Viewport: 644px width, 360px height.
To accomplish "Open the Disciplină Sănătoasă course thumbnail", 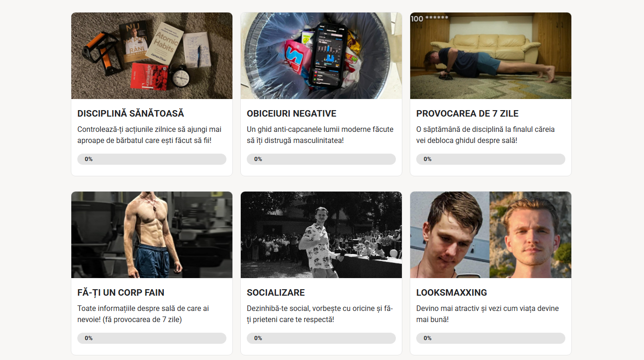I will [x=152, y=56].
